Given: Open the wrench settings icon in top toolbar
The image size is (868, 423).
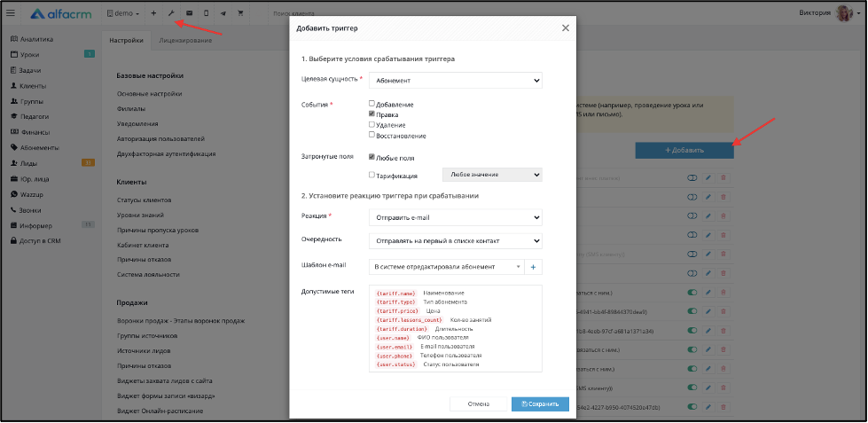Looking at the screenshot, I should [171, 13].
